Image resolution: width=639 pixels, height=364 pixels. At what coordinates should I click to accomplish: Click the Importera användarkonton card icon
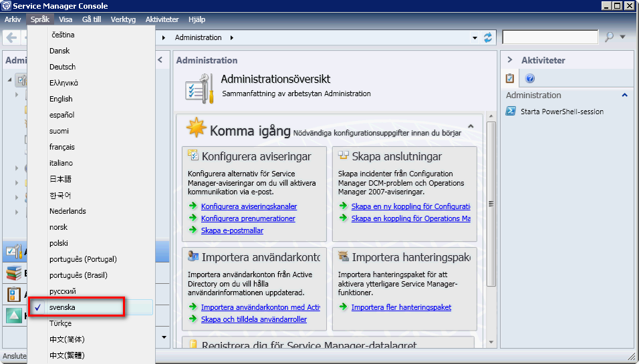(193, 256)
